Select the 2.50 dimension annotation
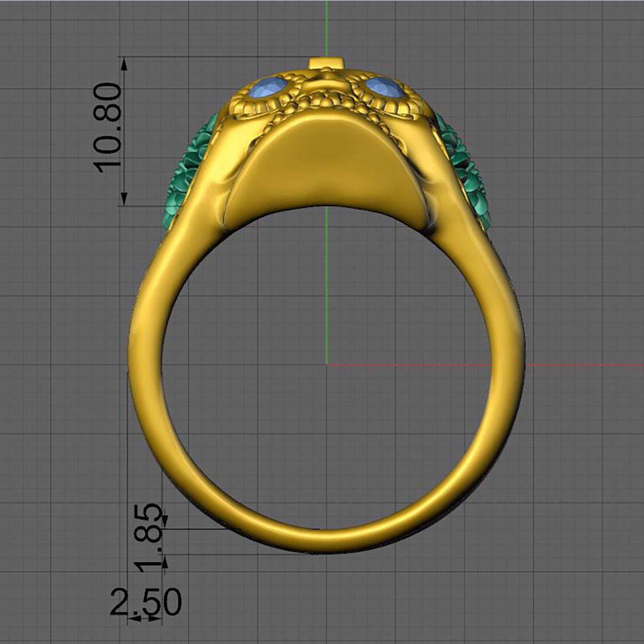Screen dimensions: 644x644 146,602
